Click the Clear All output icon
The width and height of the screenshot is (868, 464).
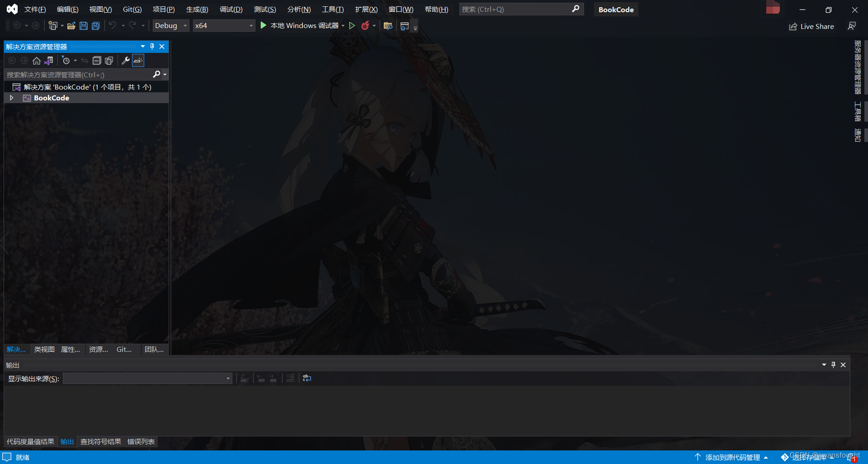pos(290,378)
